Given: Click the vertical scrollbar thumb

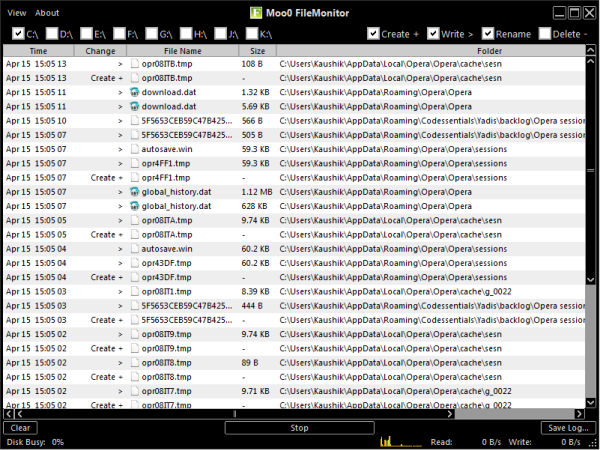Looking at the screenshot, I should (x=590, y=171).
